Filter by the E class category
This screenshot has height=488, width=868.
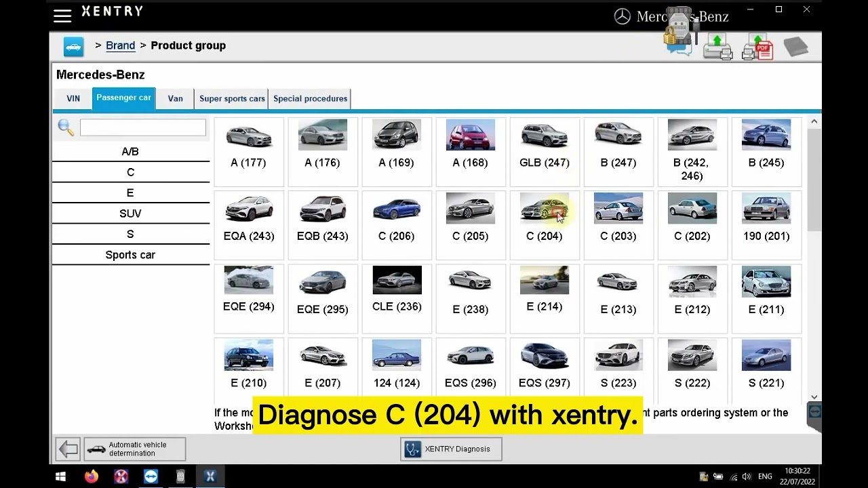(130, 193)
